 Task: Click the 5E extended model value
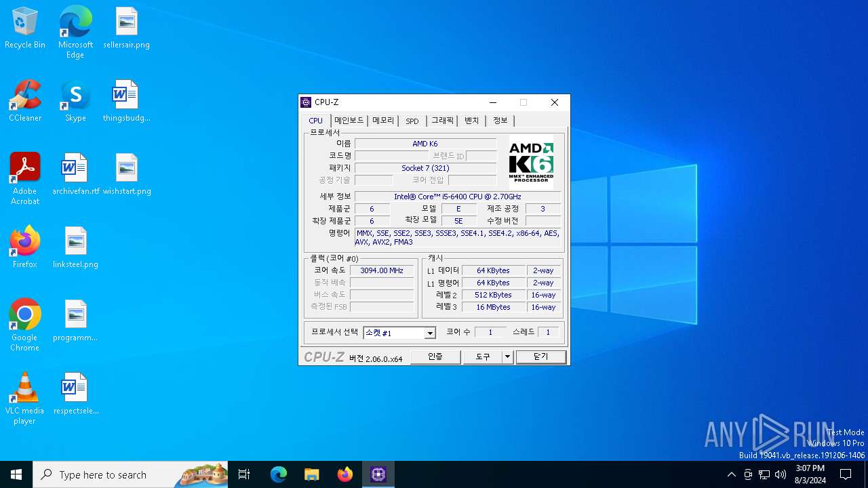coord(458,221)
